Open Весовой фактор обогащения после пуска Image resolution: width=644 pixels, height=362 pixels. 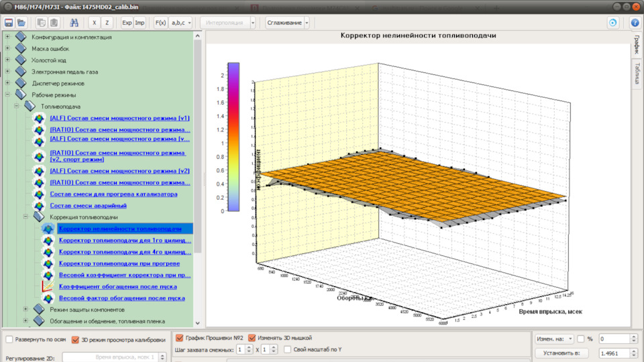tap(121, 298)
